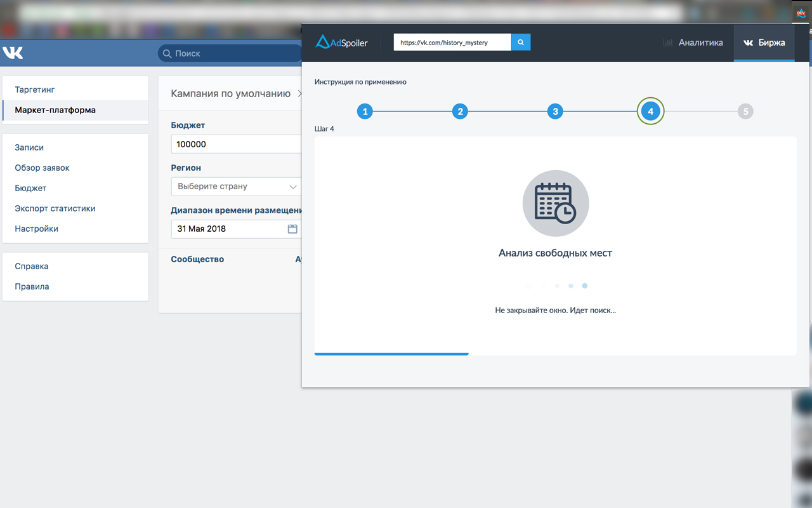This screenshot has height=508, width=812.
Task: Go to step 1 circle
Action: coord(365,111)
